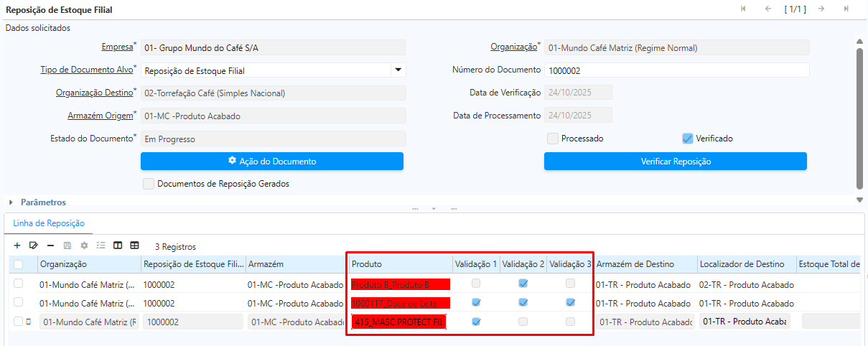
Task: Click the save disk icon in grid toolbar
Action: [x=67, y=246]
